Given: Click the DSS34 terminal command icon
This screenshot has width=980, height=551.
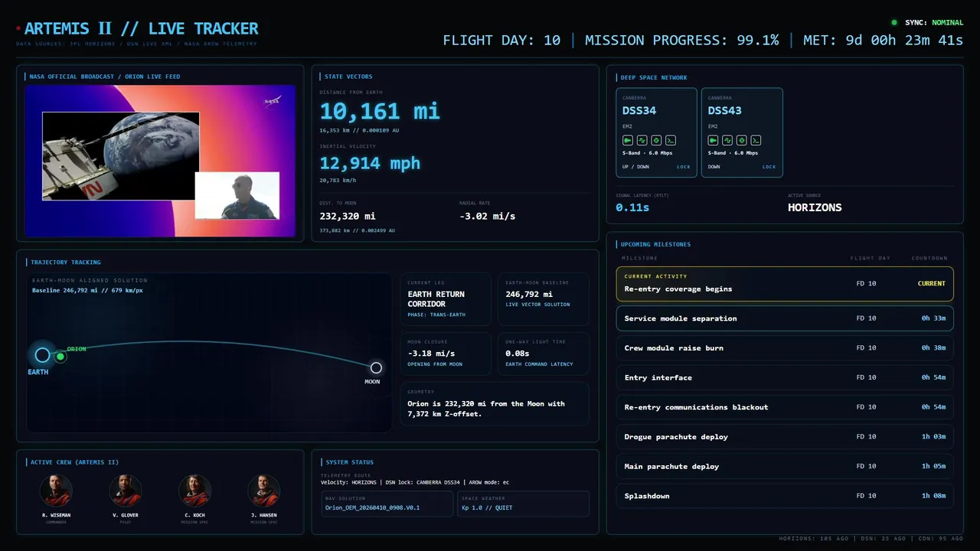Looking at the screenshot, I should pyautogui.click(x=670, y=140).
